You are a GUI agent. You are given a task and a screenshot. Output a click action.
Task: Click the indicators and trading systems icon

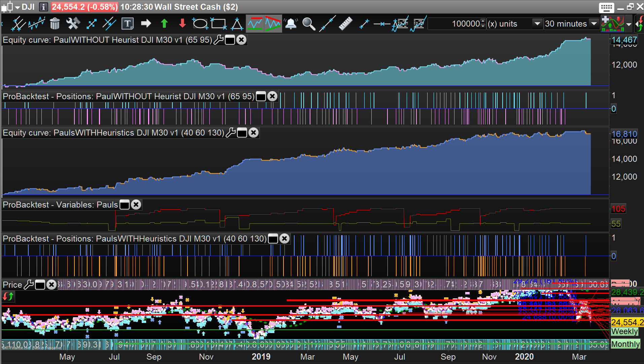613,24
